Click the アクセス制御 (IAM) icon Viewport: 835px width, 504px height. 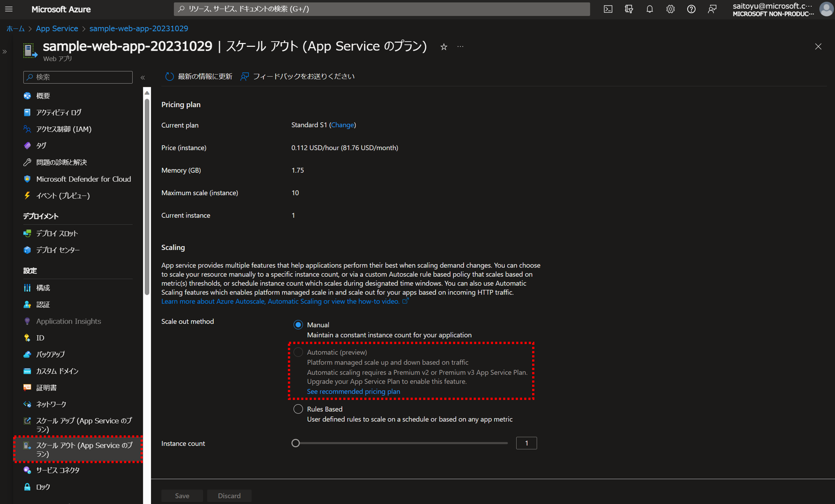tap(27, 129)
